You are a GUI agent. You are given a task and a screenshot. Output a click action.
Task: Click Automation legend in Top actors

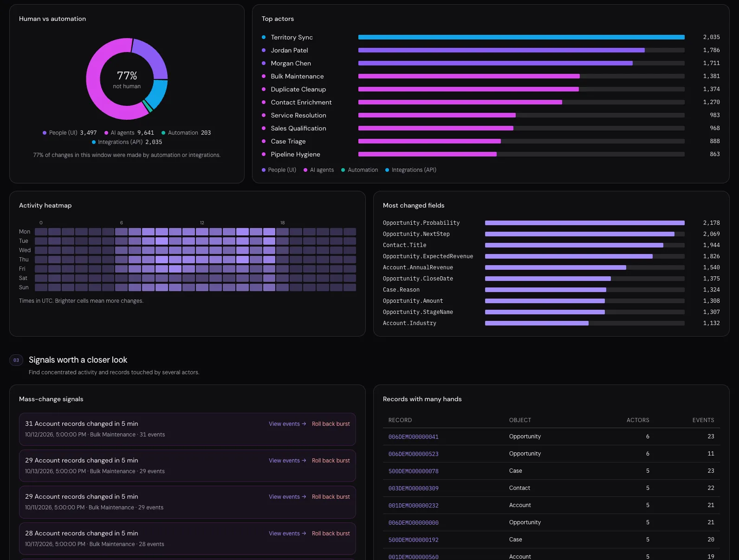(360, 170)
